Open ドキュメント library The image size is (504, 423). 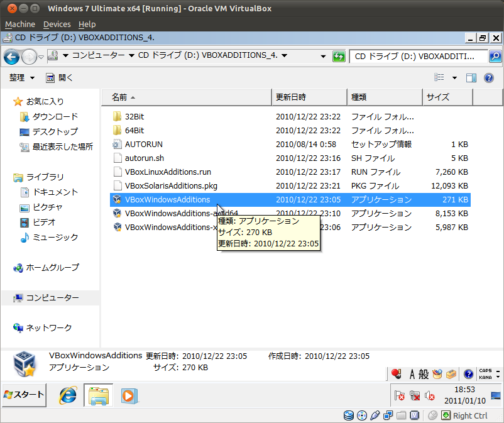(49, 192)
